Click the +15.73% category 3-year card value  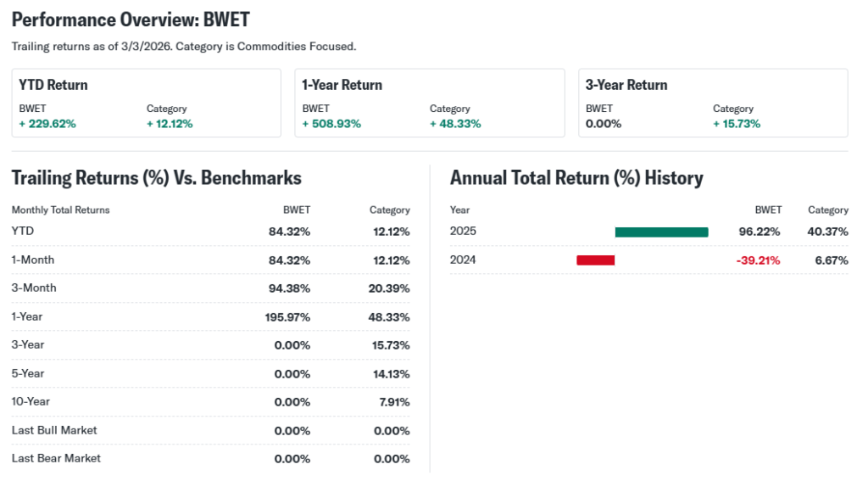point(737,124)
